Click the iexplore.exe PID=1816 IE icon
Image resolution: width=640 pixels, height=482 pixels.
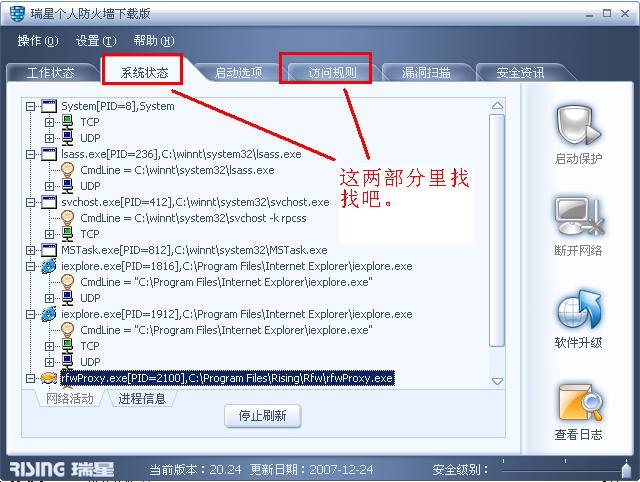click(x=49, y=267)
